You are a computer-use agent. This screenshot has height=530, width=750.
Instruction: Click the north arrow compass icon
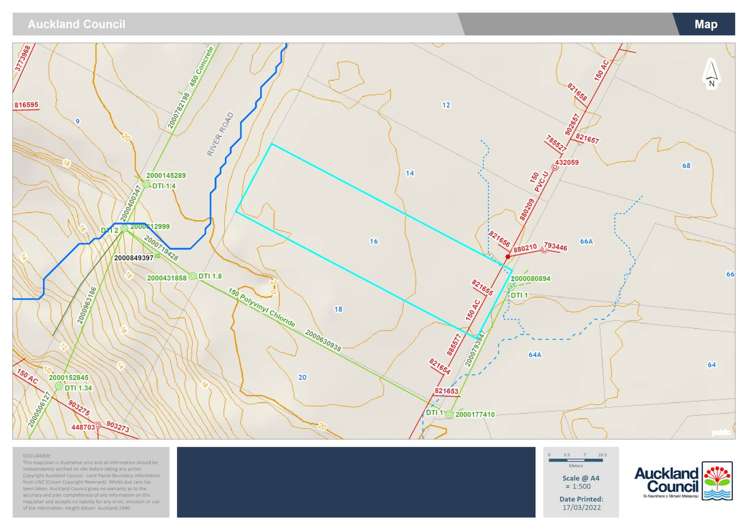point(711,73)
